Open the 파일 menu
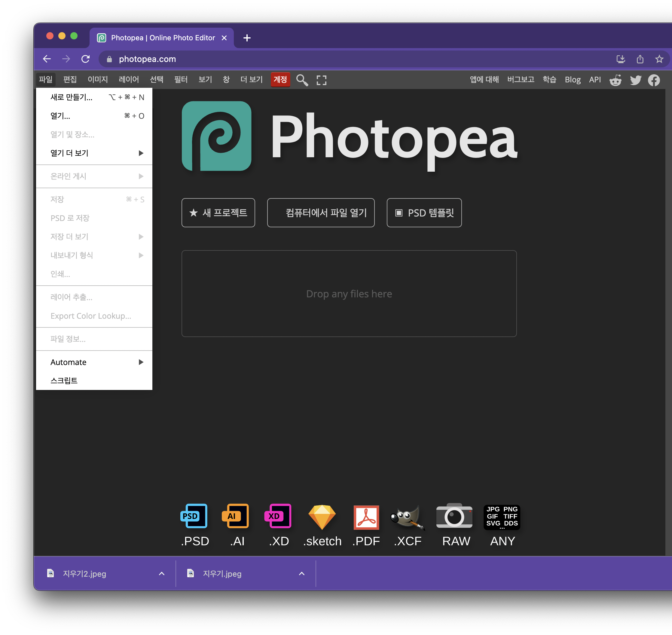The image size is (672, 635). (46, 80)
